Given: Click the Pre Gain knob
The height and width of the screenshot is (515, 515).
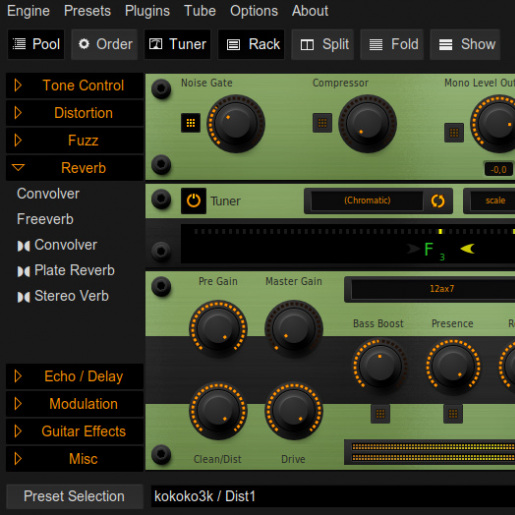Looking at the screenshot, I should 218,329.
